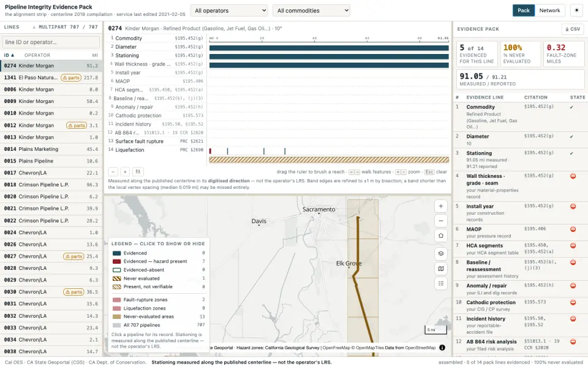The image size is (588, 368).
Task: Click the Commodity evidenced checkmark
Action: coord(571,107)
